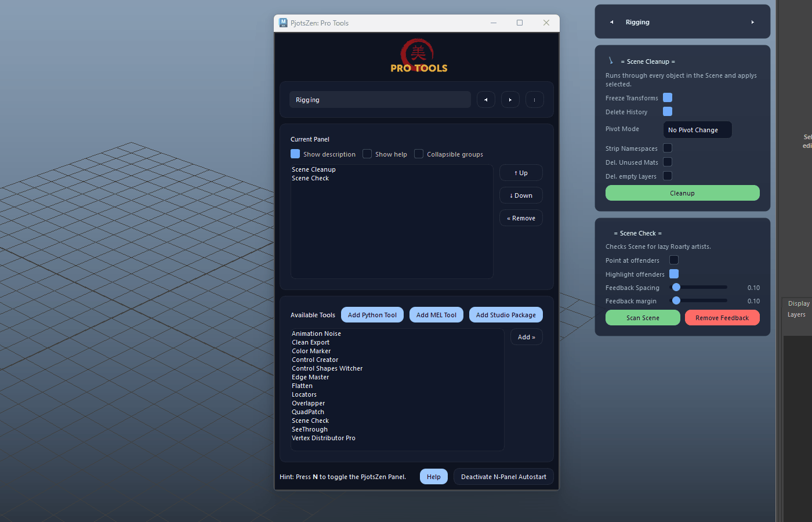Open the three-dot panel options menu

(535, 100)
